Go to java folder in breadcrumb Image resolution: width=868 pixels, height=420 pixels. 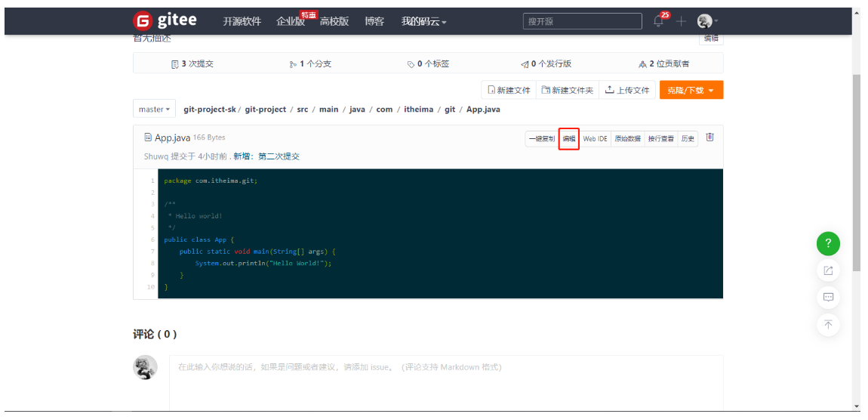point(357,110)
